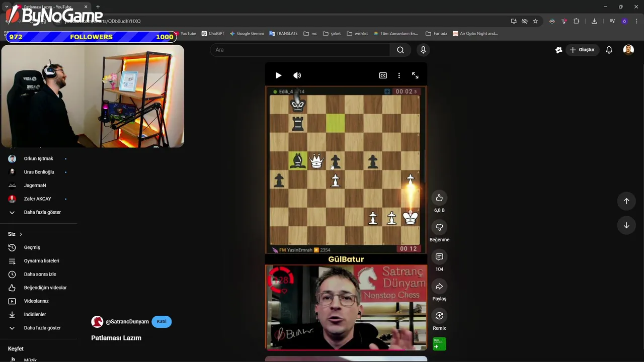Open the Orkun Işıtmak subscription
The image size is (644, 362).
[39, 159]
